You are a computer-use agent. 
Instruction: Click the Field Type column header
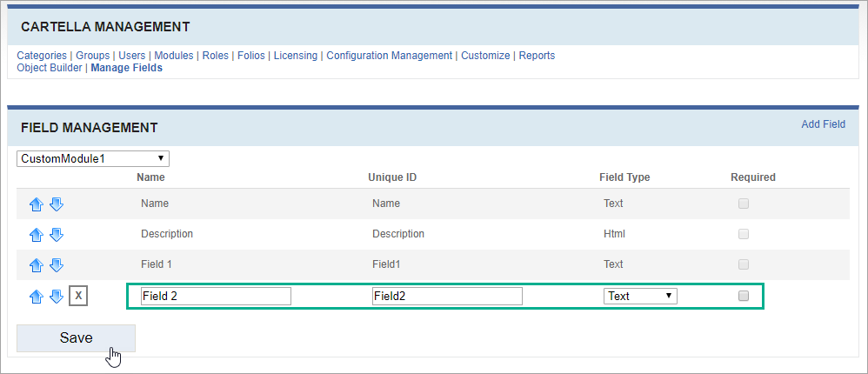(x=624, y=177)
